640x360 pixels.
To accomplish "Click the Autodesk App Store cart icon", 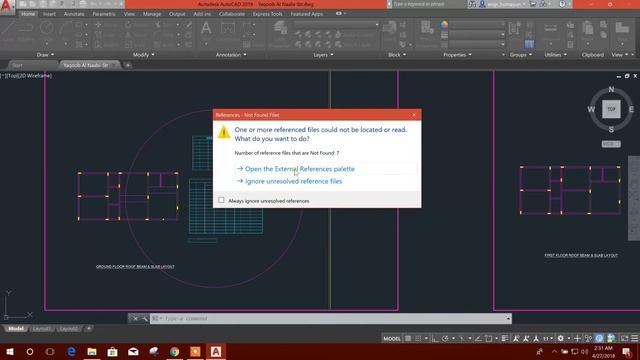I will [x=533, y=4].
